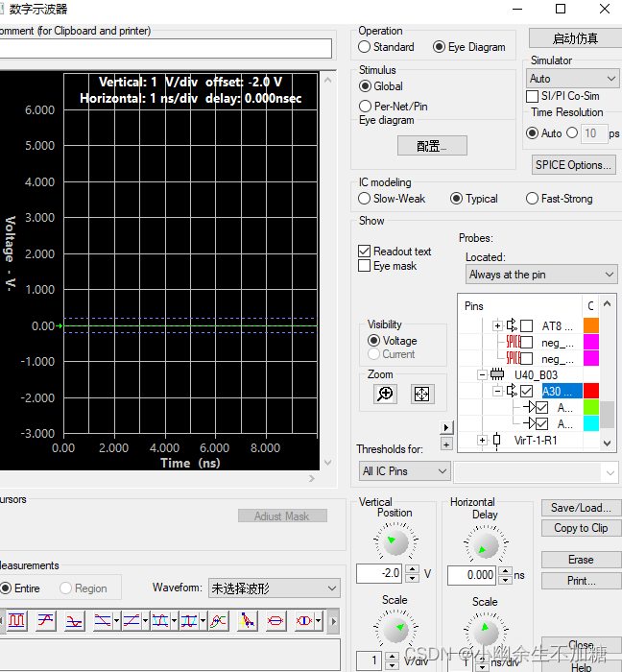Viewport: 622px width, 672px height.
Task: Click the horizontal delay 0.000 value field
Action: click(x=471, y=575)
